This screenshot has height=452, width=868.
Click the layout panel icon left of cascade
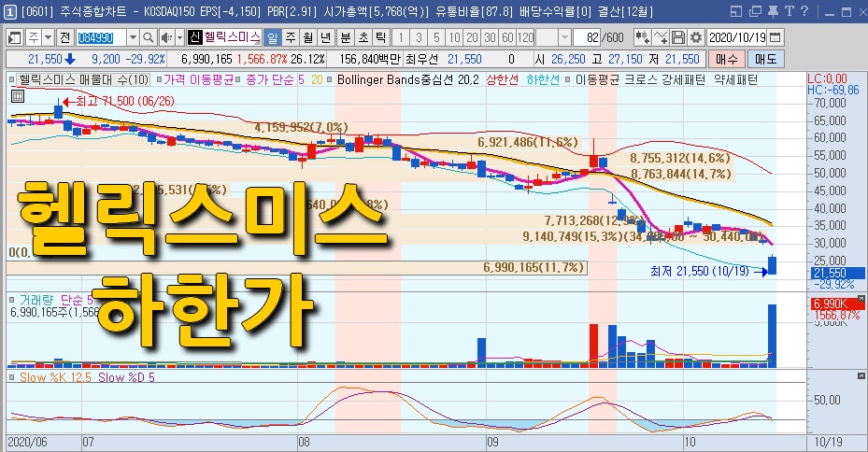(736, 11)
